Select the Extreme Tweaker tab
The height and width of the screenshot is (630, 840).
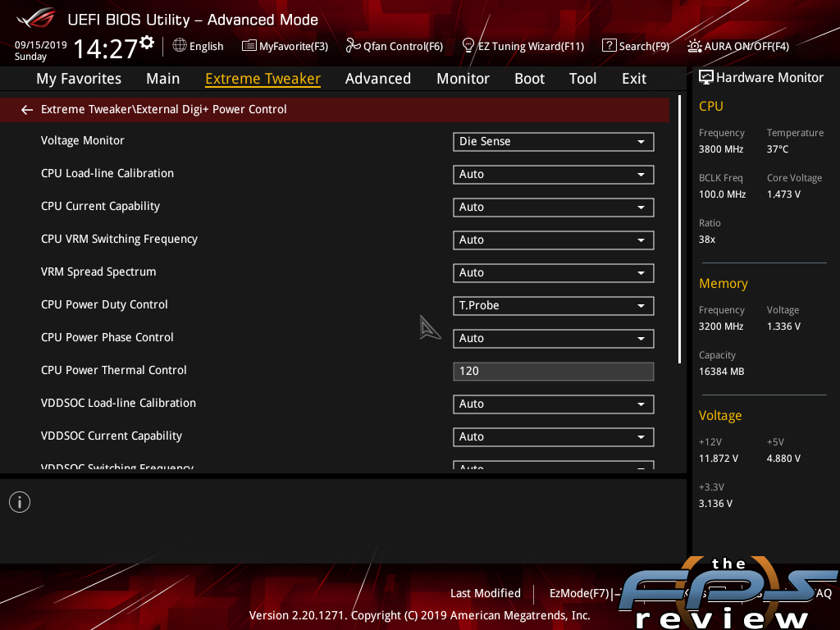[263, 79]
